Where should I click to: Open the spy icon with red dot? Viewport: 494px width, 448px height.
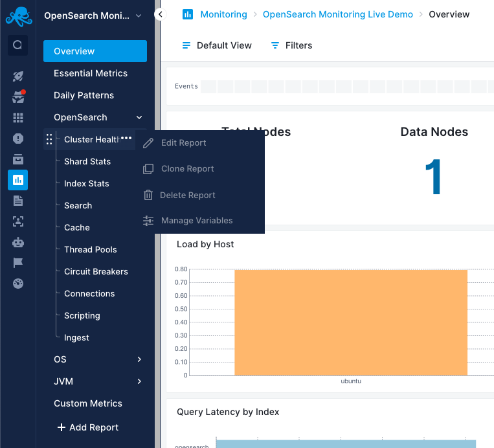click(x=18, y=96)
